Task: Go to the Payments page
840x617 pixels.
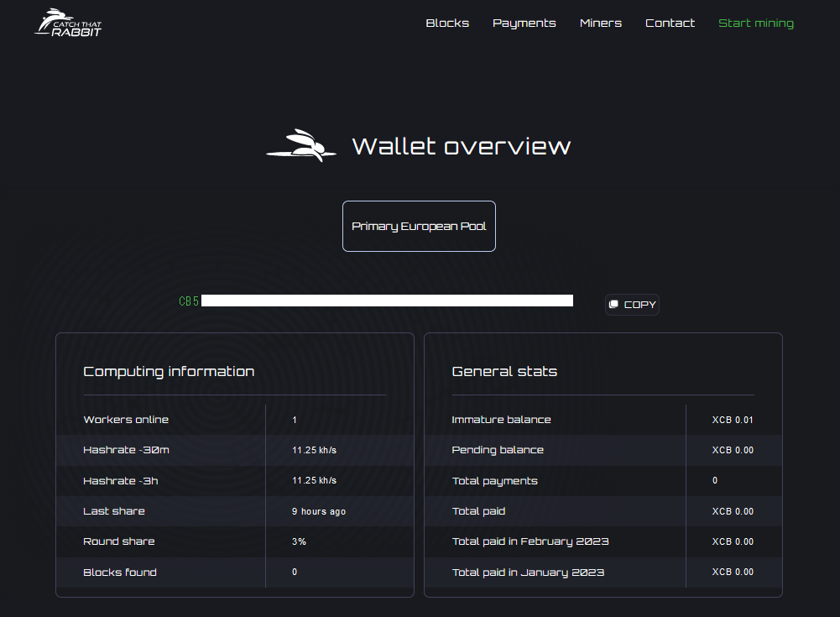Action: pos(524,24)
